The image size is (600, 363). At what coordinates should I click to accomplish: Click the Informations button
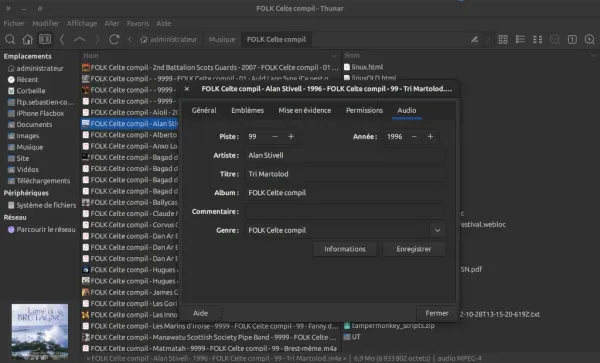[x=345, y=249]
